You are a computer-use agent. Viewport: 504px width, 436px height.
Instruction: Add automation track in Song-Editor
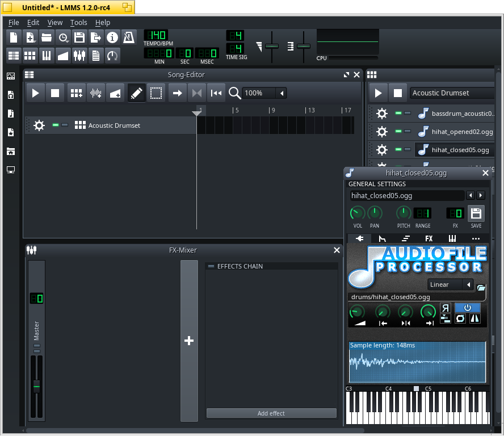(115, 93)
